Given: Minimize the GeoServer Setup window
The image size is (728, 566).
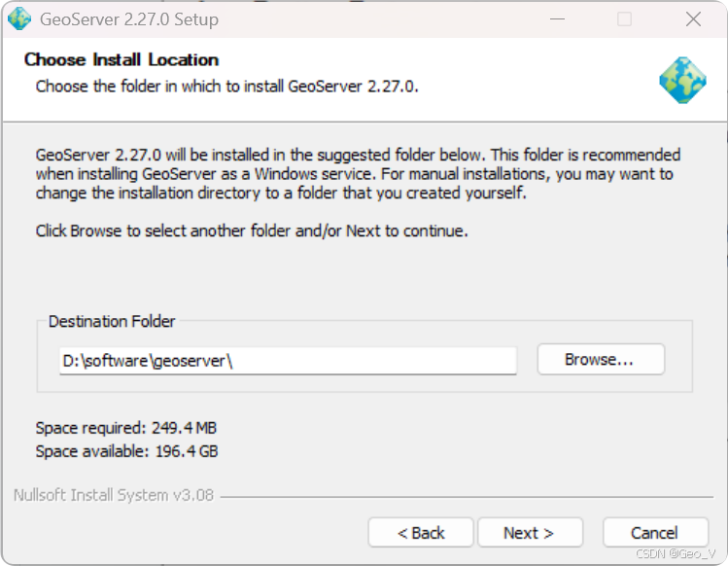Looking at the screenshot, I should pos(557,19).
